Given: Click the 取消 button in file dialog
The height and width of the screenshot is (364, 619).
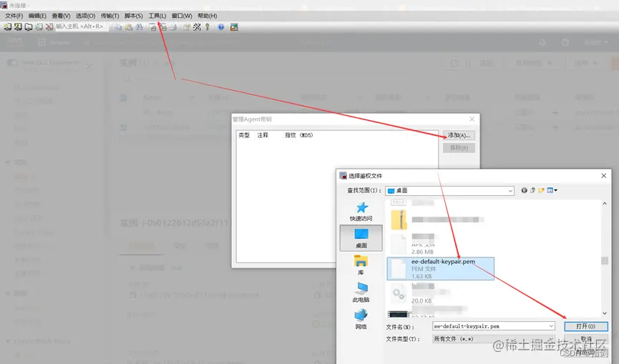Looking at the screenshot, I should pos(586,339).
